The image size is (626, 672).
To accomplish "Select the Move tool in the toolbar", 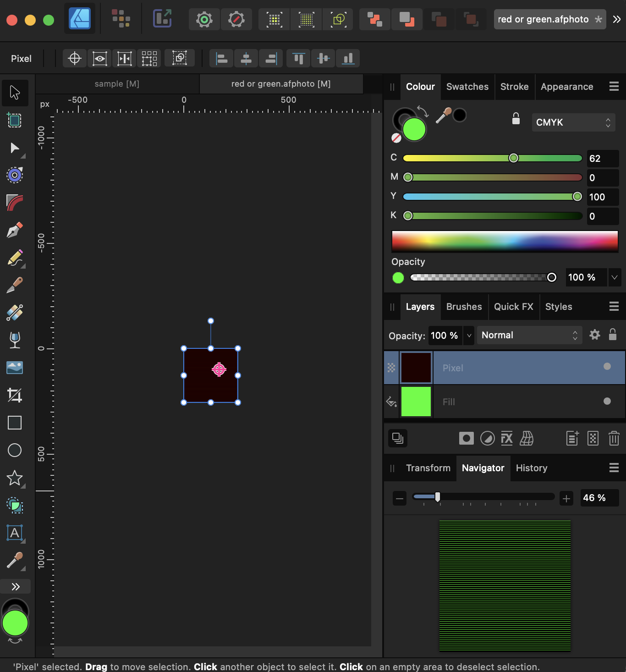I will tap(14, 93).
